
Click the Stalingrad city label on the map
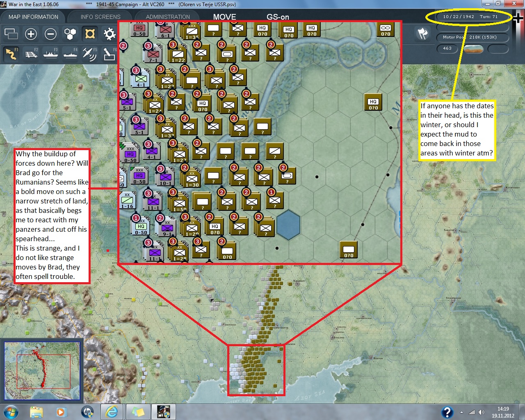[454, 298]
